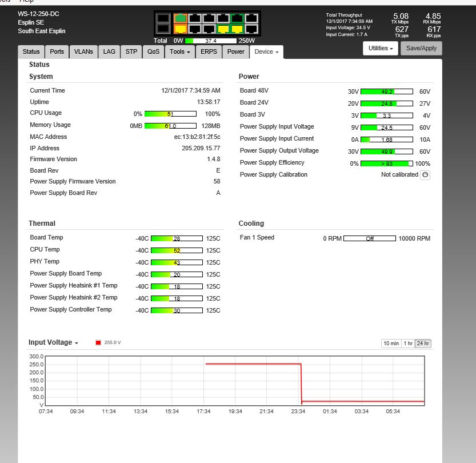
Task: Select the bottom SFP port in the first column
Action: pyautogui.click(x=163, y=29)
